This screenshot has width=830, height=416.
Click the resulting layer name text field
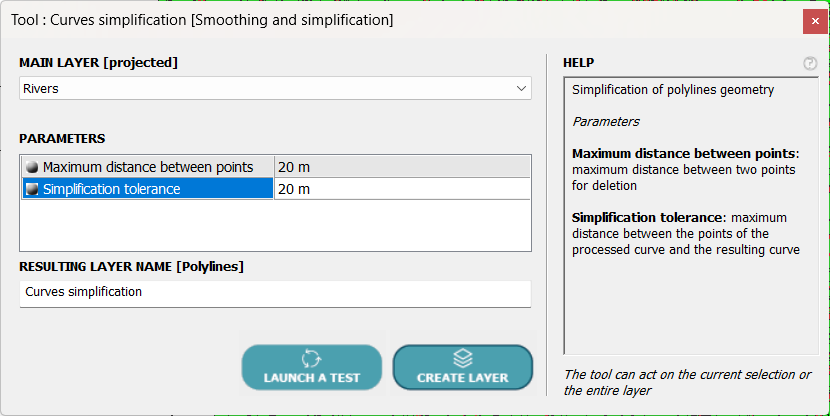tap(275, 293)
